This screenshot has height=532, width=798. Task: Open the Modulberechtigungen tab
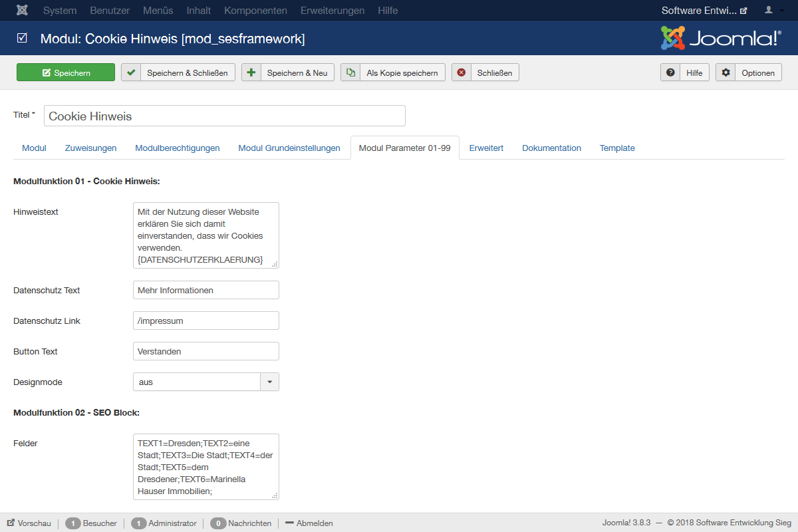[x=178, y=148]
